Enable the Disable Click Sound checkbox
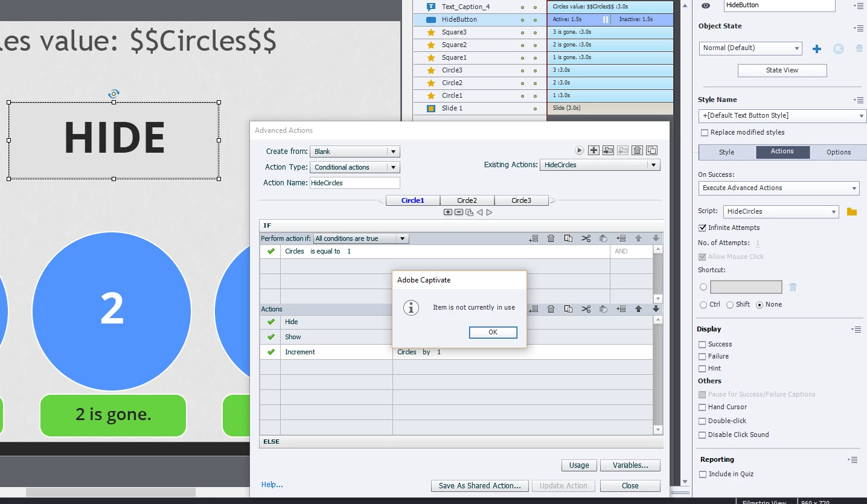 [702, 435]
